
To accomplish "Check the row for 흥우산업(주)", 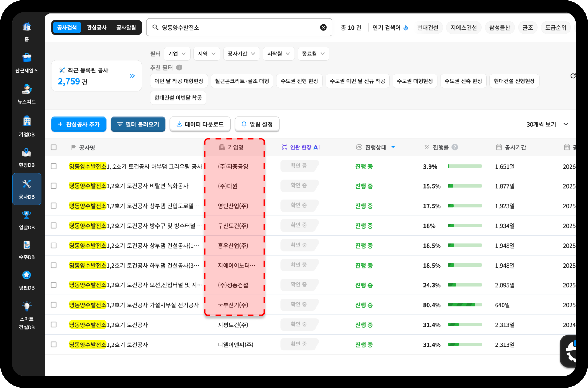I will (x=54, y=245).
